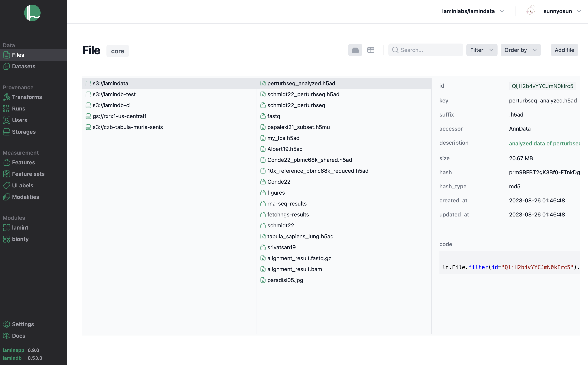The height and width of the screenshot is (365, 588).
Task: Select papalexi21_subset.h5mu file
Action: point(344,127)
